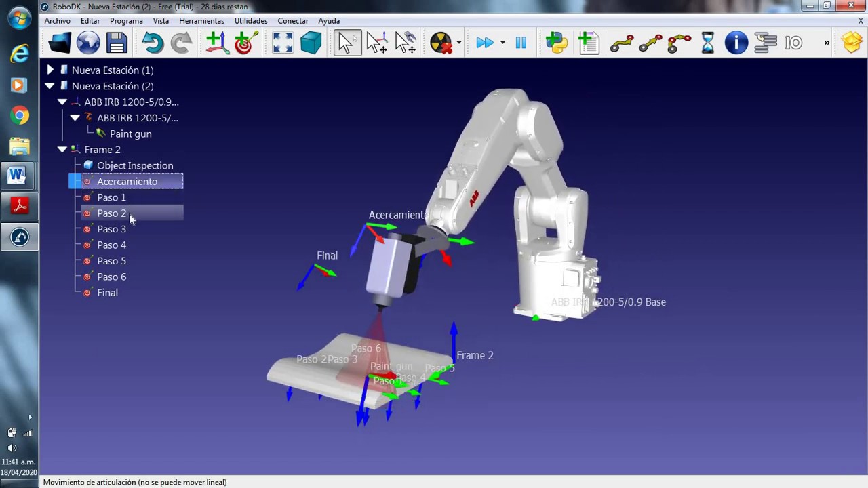
Task: Activate the Select arrow tool
Action: coord(347,43)
